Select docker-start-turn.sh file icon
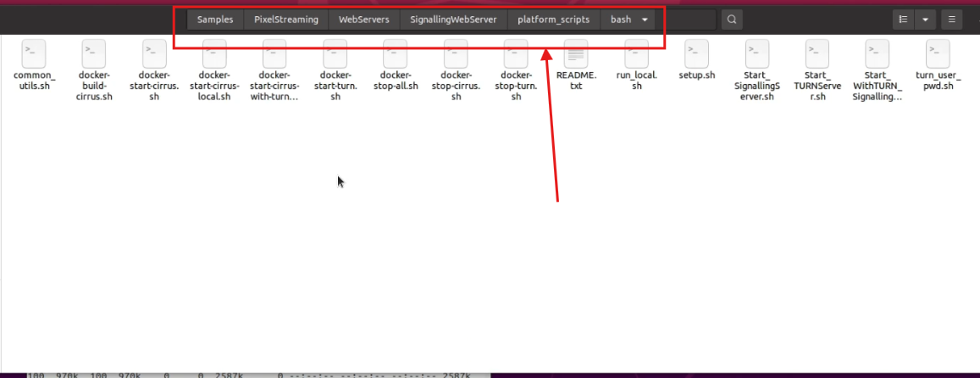Viewport: 980px width, 378px height. [335, 53]
